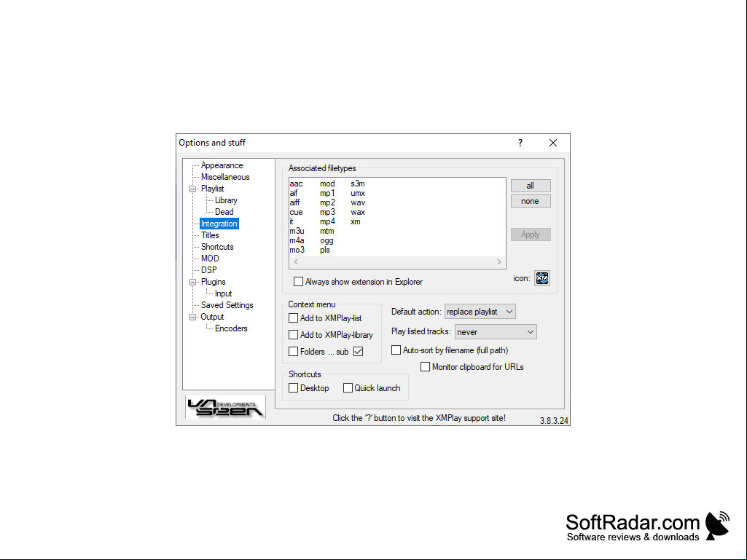Collapse the Output tree node

[x=193, y=317]
